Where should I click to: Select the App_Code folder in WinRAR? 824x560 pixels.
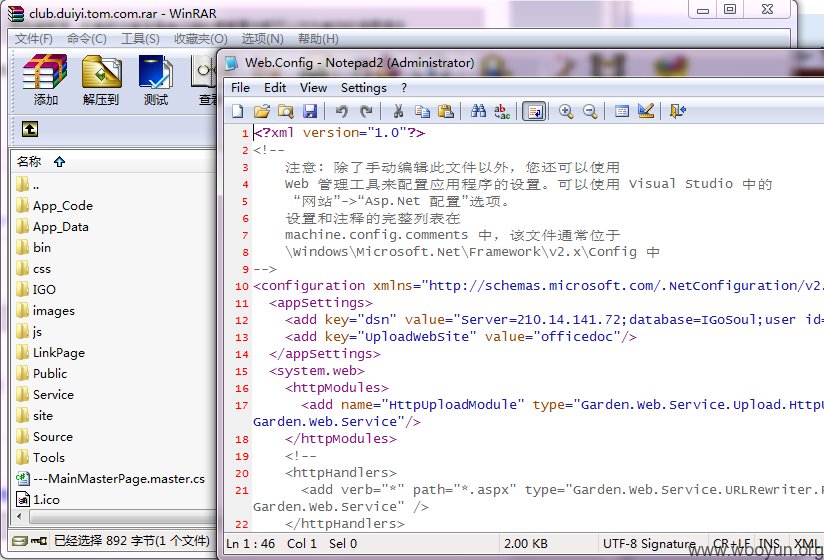(55, 206)
